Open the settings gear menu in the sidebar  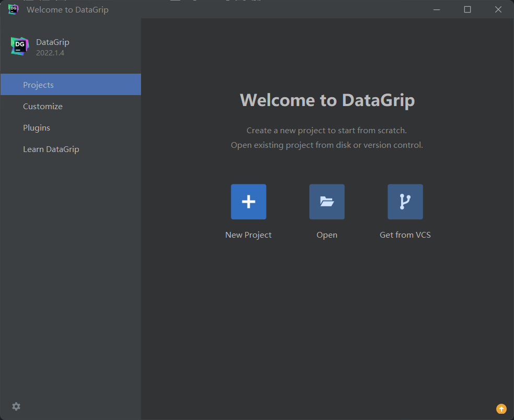[x=16, y=406]
